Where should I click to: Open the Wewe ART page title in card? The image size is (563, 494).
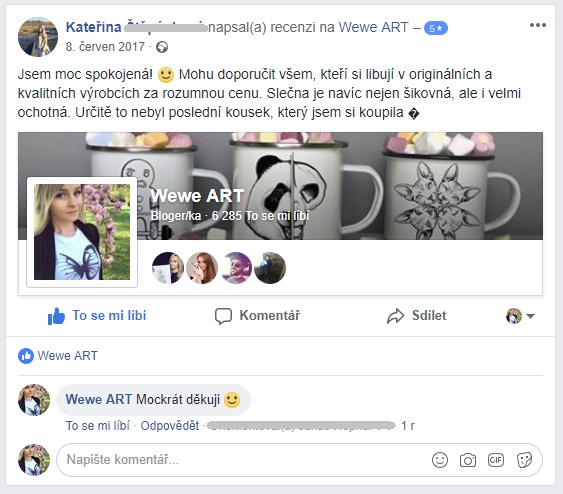197,196
